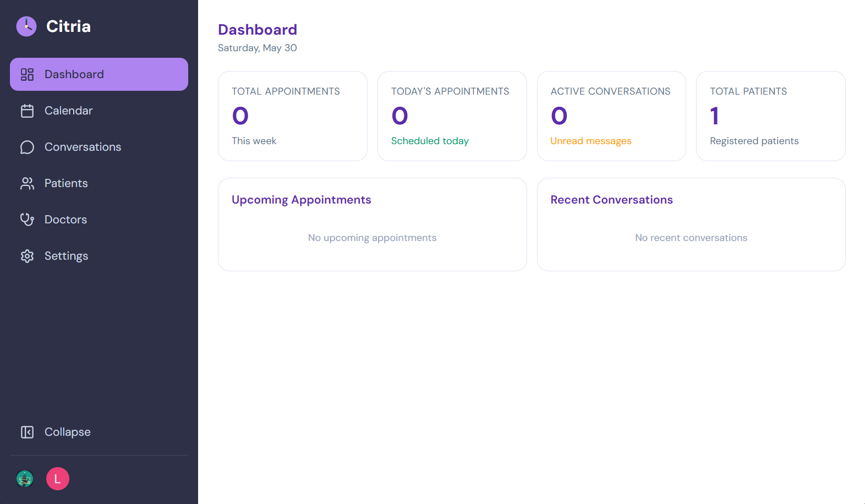The width and height of the screenshot is (865, 504).
Task: Click the Collapse sidebar panel icon
Action: tap(27, 432)
